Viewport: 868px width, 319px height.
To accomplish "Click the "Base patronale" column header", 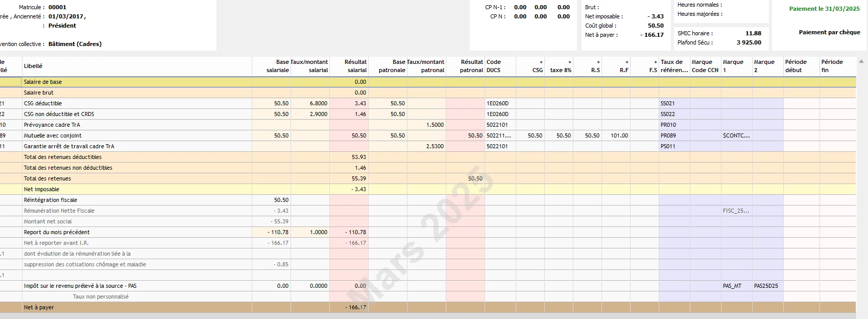I will [388, 66].
